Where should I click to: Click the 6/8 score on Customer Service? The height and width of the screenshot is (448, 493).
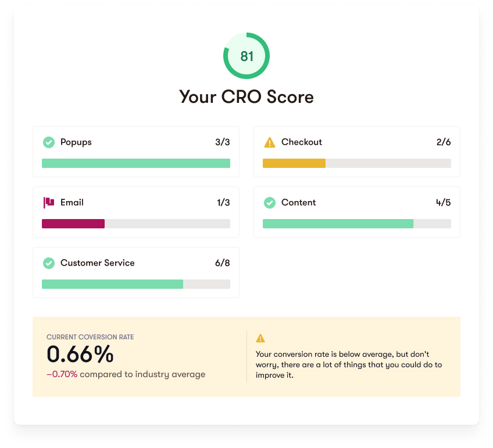[x=223, y=263]
